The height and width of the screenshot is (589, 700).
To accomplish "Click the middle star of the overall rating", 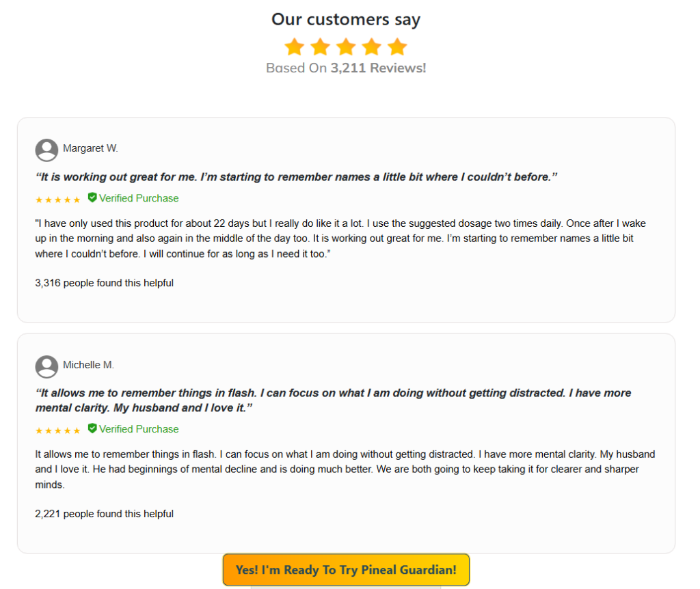I will [346, 46].
